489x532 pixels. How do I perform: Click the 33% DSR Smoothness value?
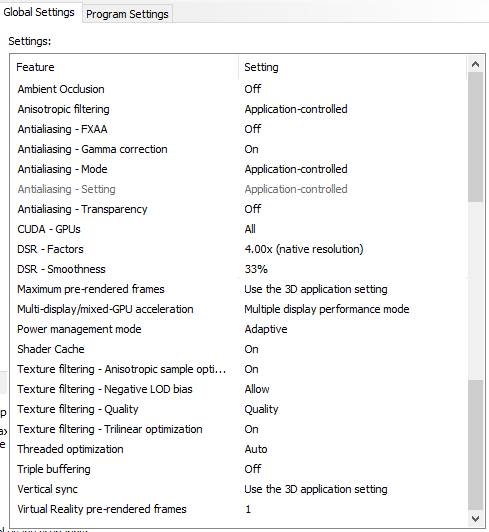(x=256, y=269)
